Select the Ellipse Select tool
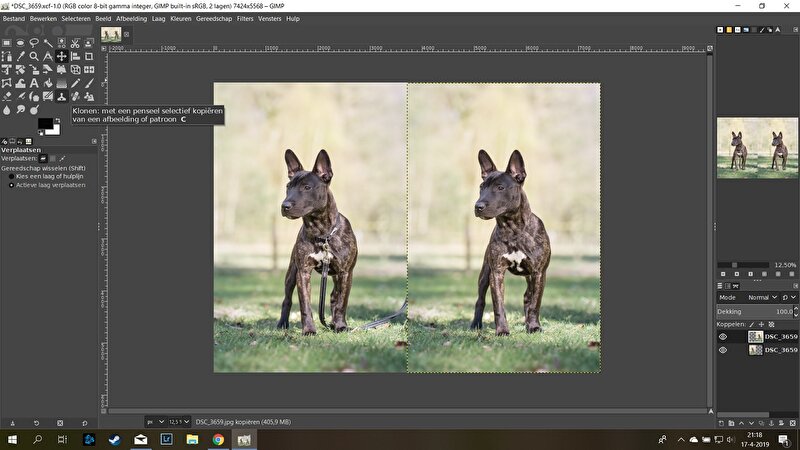Image resolution: width=800 pixels, height=450 pixels. pyautogui.click(x=20, y=43)
